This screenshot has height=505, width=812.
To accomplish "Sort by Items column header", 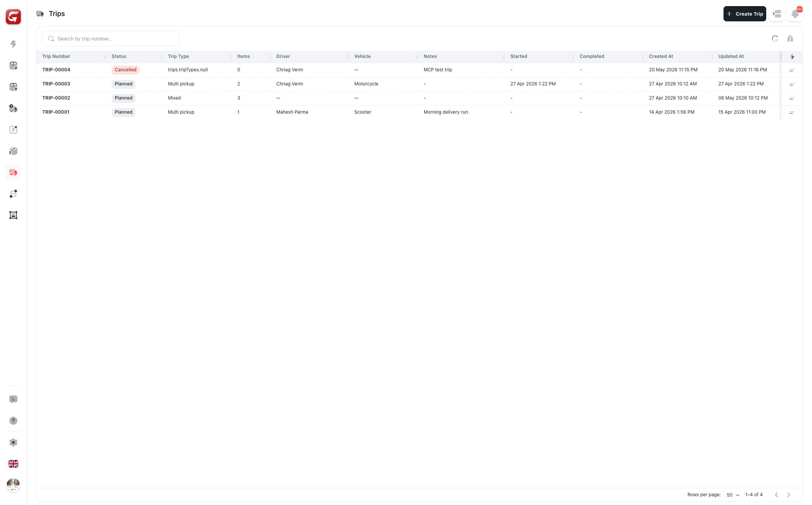I will (x=243, y=56).
